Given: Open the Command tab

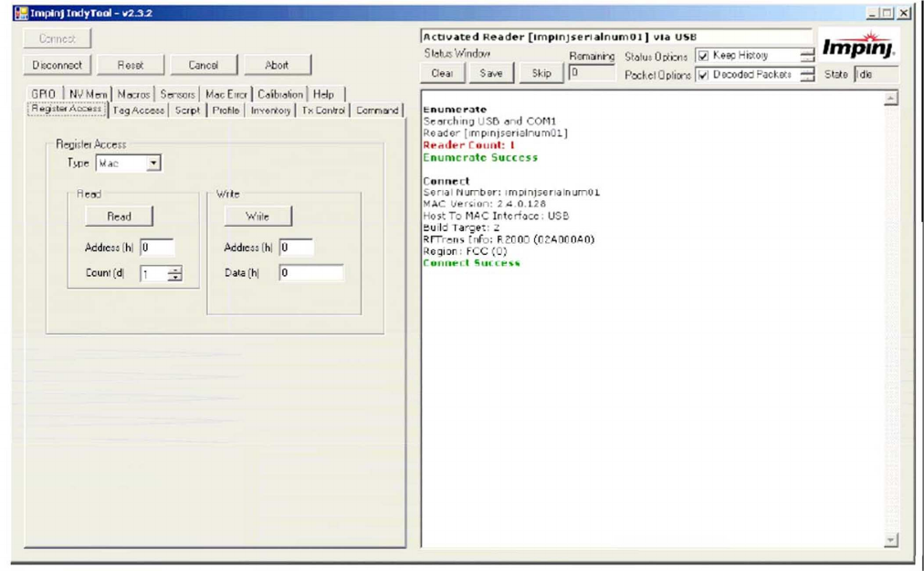Looking at the screenshot, I should (x=377, y=111).
